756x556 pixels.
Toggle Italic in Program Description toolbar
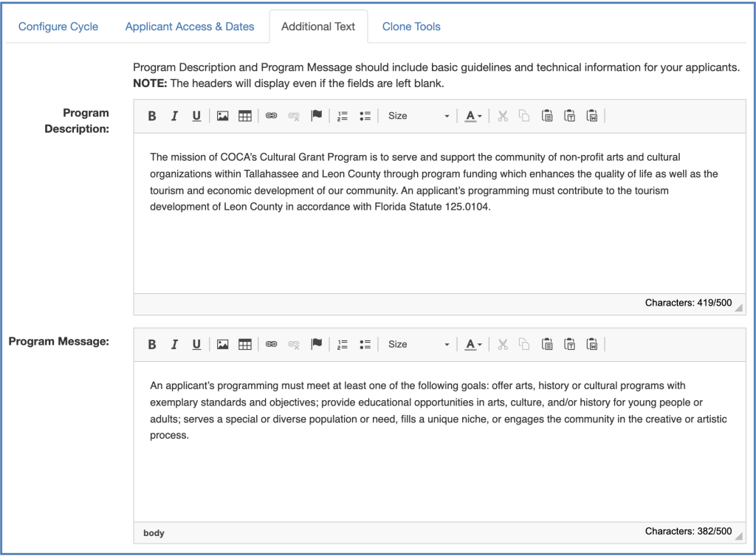[174, 116]
